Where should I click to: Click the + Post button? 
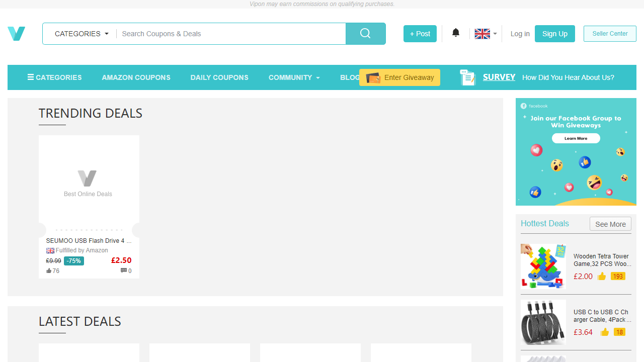pos(420,34)
